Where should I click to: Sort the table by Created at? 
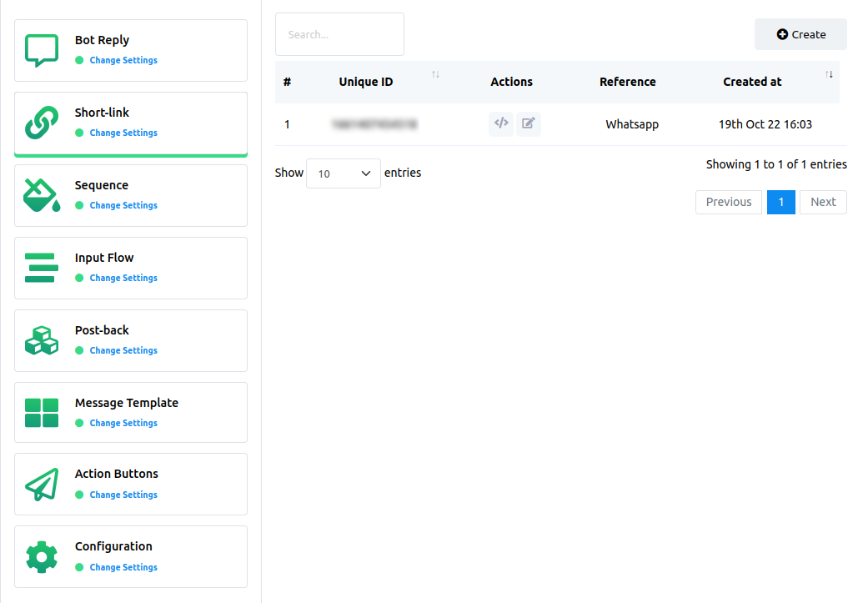tap(829, 75)
